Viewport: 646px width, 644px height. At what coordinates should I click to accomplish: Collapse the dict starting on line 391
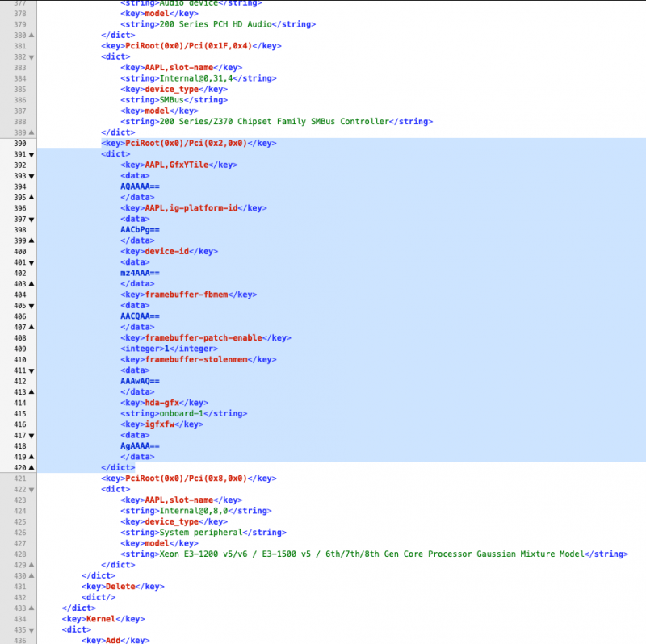[x=31, y=154]
